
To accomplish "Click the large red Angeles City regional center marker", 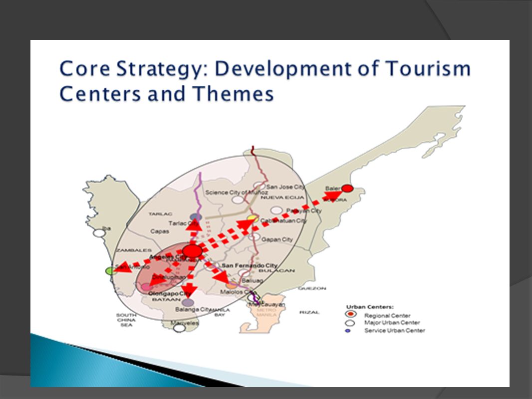I will coord(192,251).
